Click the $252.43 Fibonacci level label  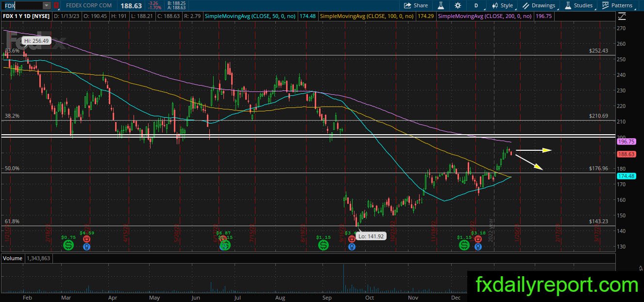pyautogui.click(x=598, y=51)
